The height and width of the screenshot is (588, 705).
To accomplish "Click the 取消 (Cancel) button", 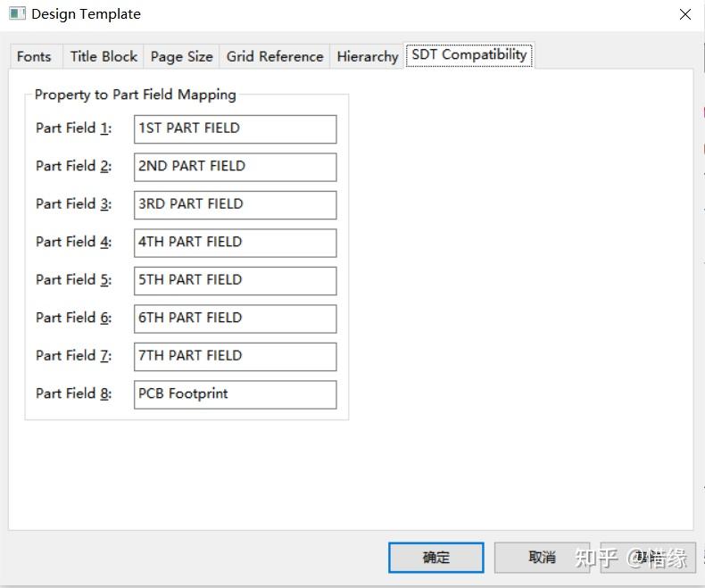I will 542,558.
